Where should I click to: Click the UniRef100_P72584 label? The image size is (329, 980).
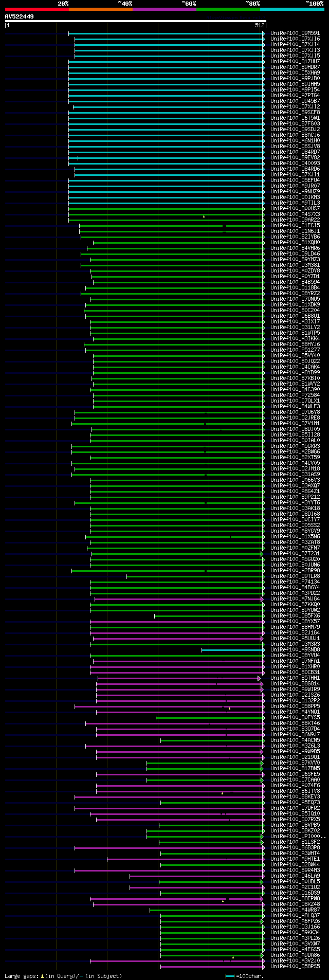(x=295, y=395)
